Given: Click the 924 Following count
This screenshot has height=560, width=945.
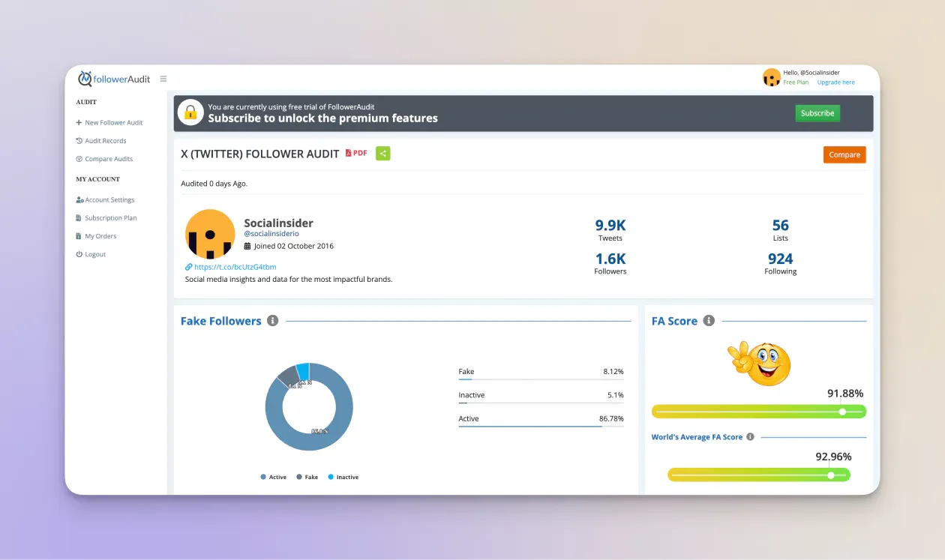Looking at the screenshot, I should 781,263.
